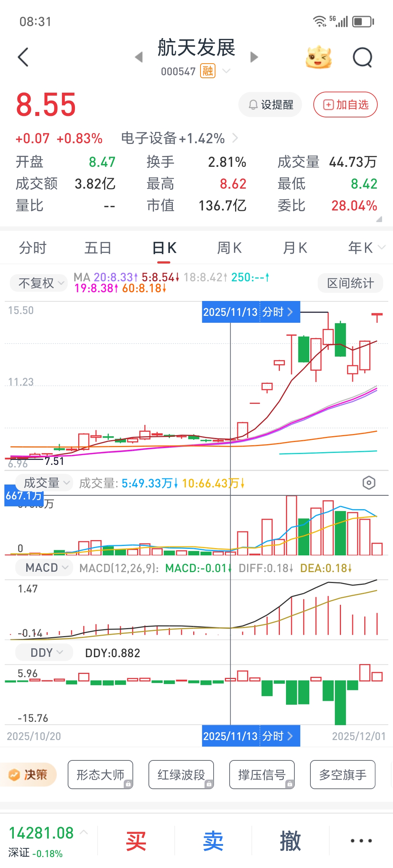Tap the 8.55 current price
This screenshot has width=393, height=868.
[x=46, y=105]
